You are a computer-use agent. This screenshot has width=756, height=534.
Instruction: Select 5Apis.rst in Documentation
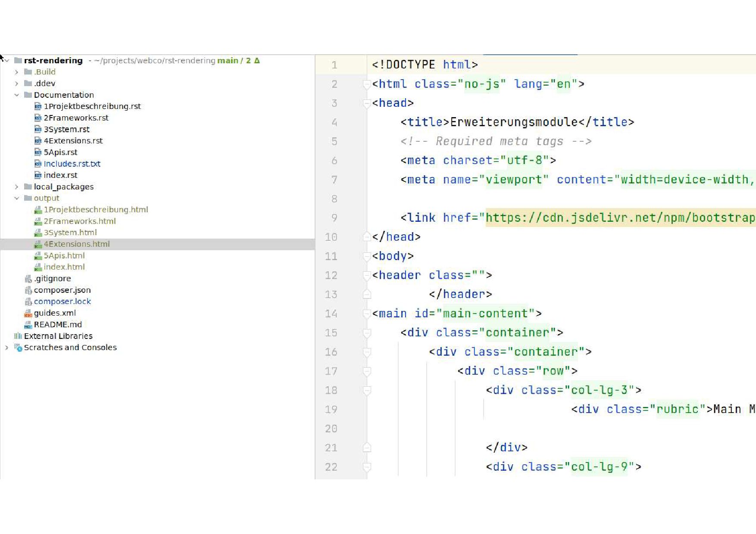coord(60,152)
